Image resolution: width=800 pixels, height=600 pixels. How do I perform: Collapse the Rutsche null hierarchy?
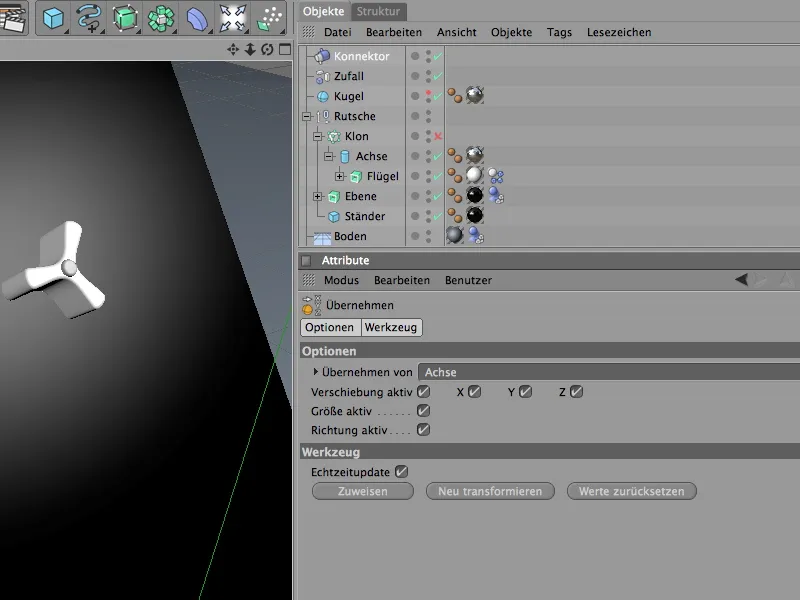[x=307, y=116]
